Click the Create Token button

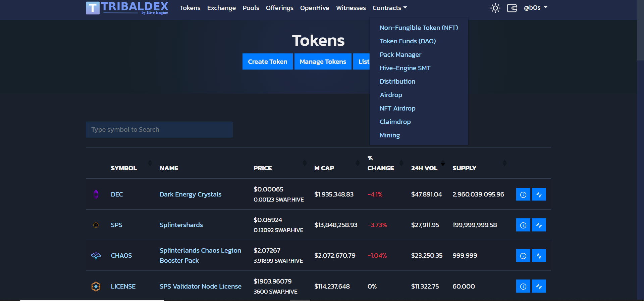(x=267, y=61)
